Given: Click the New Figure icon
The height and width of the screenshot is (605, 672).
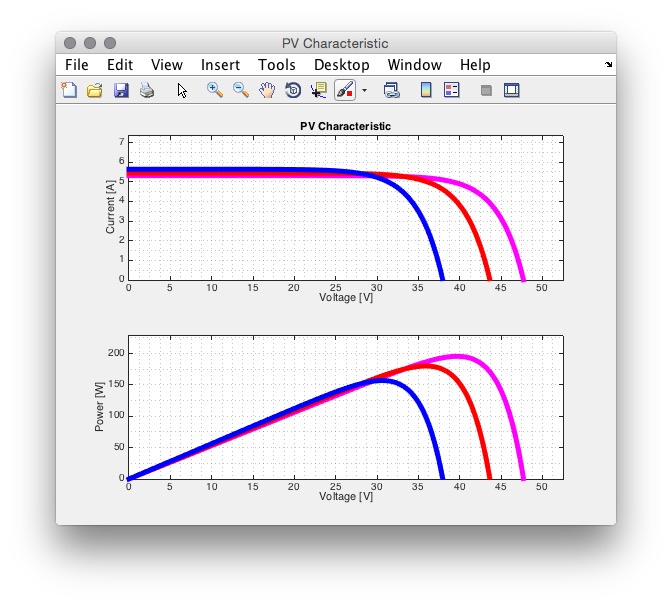Looking at the screenshot, I should pos(69,90).
